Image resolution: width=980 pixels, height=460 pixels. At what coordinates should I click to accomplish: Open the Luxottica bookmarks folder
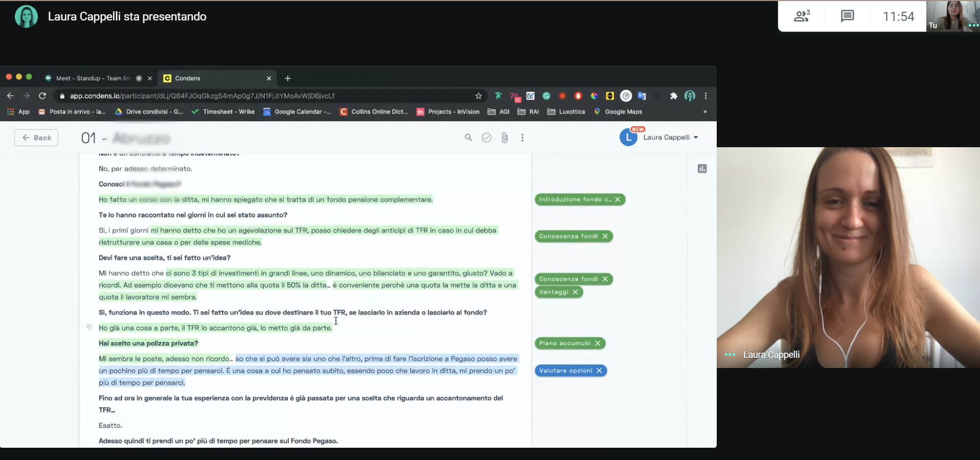[566, 111]
